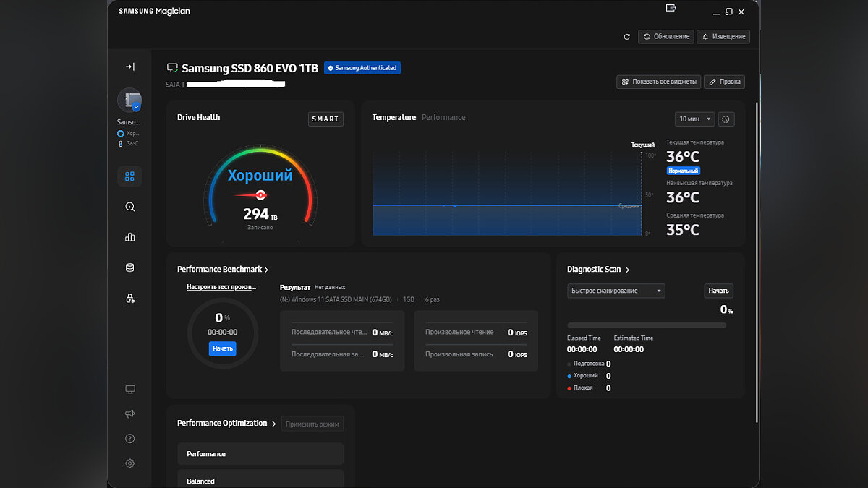Open the data management sidebar icon

pyautogui.click(x=129, y=267)
